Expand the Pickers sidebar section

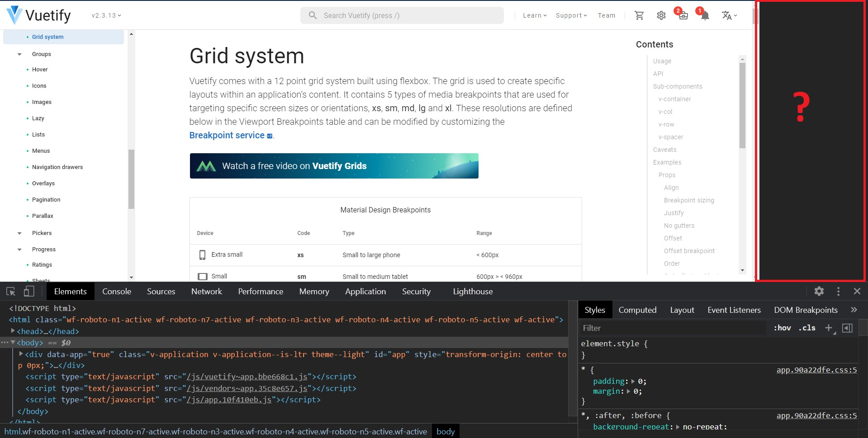(x=19, y=233)
